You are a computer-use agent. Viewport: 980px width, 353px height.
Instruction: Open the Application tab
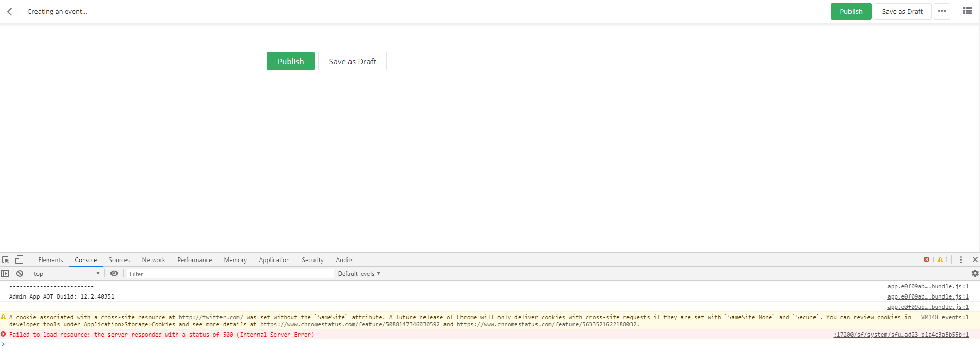(x=274, y=260)
